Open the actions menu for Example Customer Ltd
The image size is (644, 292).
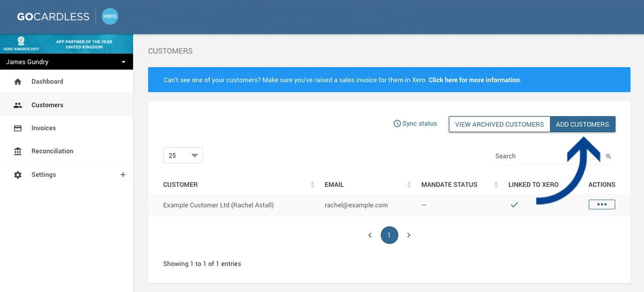[x=602, y=204]
